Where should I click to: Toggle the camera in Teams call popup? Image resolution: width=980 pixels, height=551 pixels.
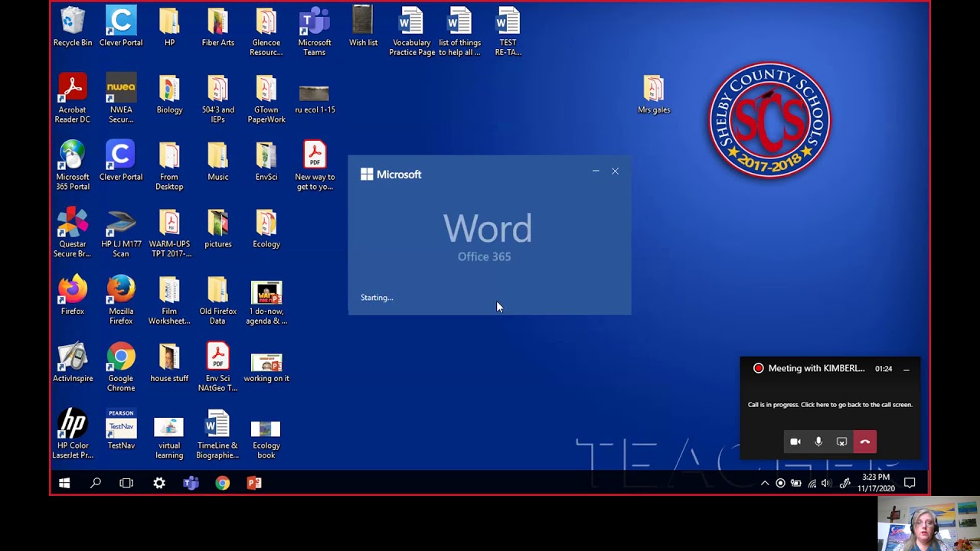(x=795, y=442)
